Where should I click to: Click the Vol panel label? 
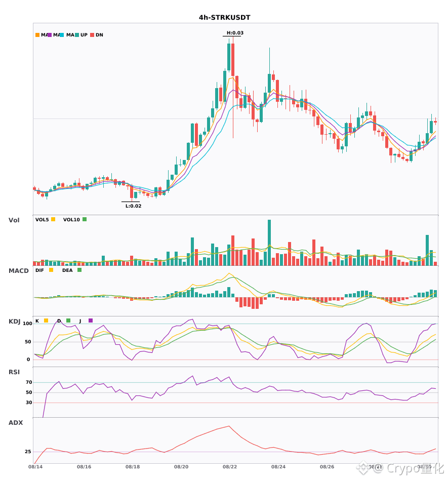point(14,220)
